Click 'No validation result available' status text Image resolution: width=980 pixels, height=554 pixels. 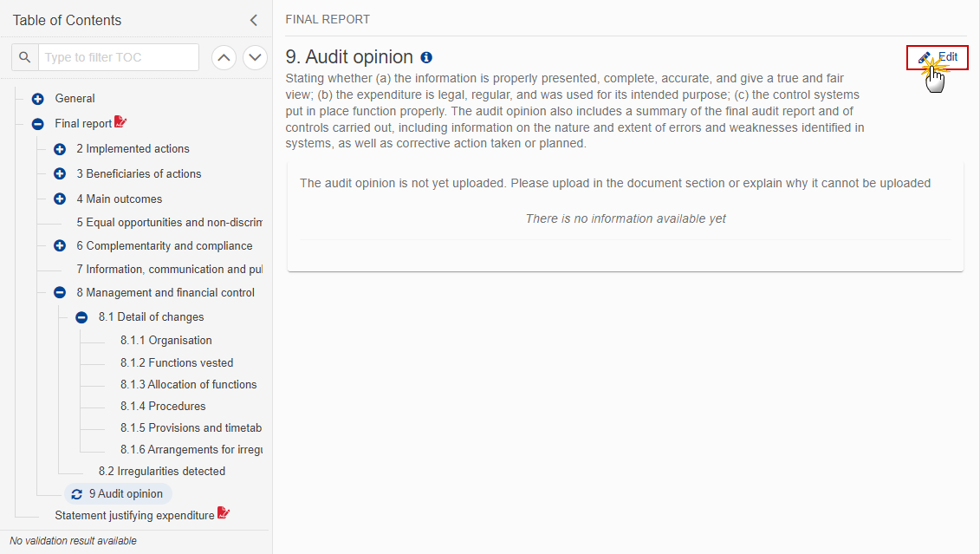(73, 541)
